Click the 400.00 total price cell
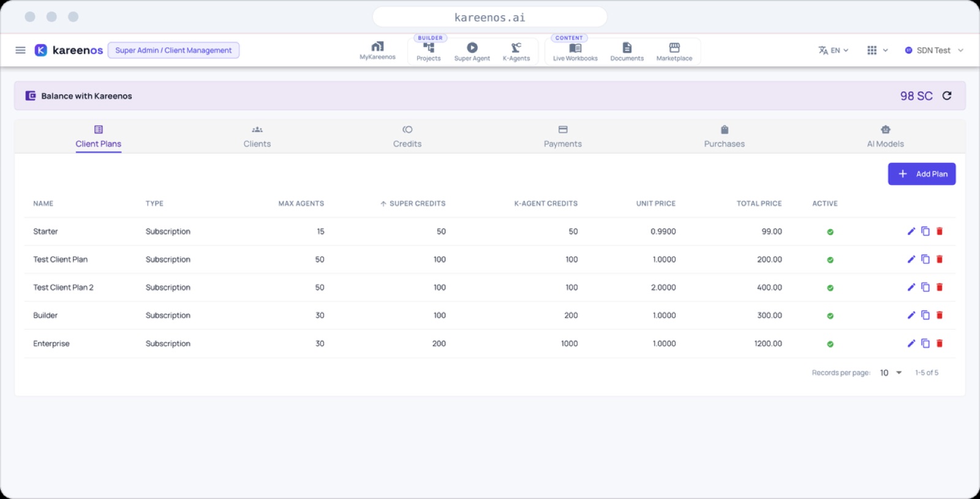 [x=769, y=287]
